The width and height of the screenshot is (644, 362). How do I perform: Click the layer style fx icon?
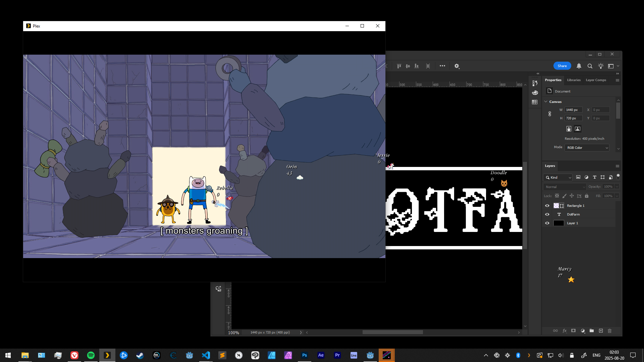point(565,331)
